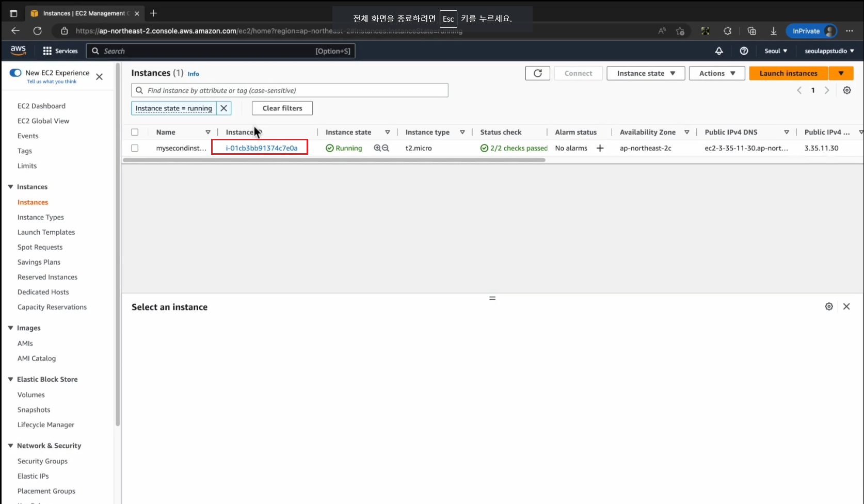Open the AMI Catalog page
The width and height of the screenshot is (864, 504).
point(37,358)
